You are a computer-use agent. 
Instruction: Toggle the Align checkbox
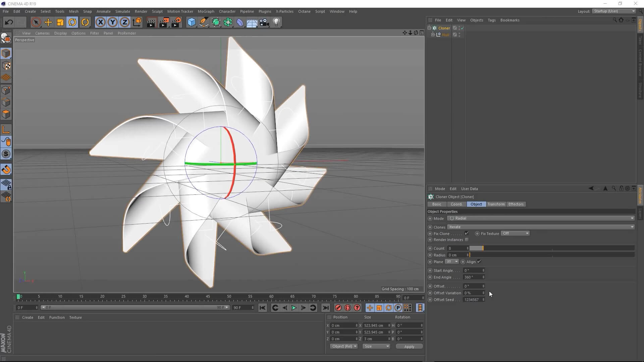coord(479,261)
